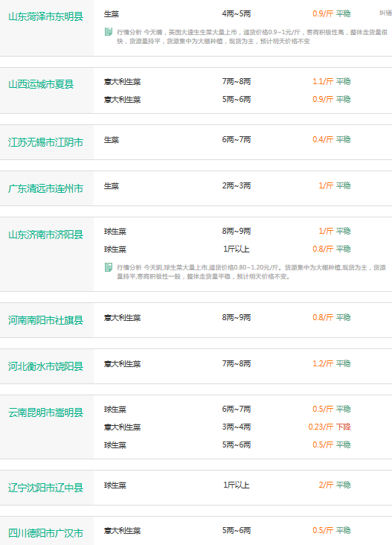Select the 江苏无锡市江阴市 region link
The image size is (392, 545).
(x=46, y=142)
